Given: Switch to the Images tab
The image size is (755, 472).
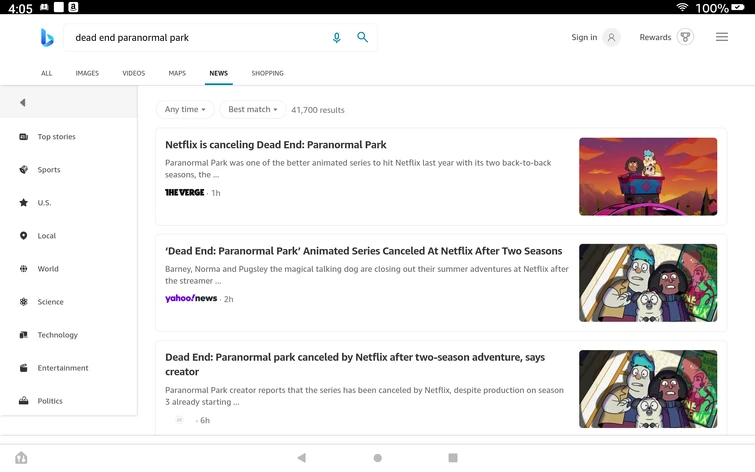Looking at the screenshot, I should click(87, 73).
